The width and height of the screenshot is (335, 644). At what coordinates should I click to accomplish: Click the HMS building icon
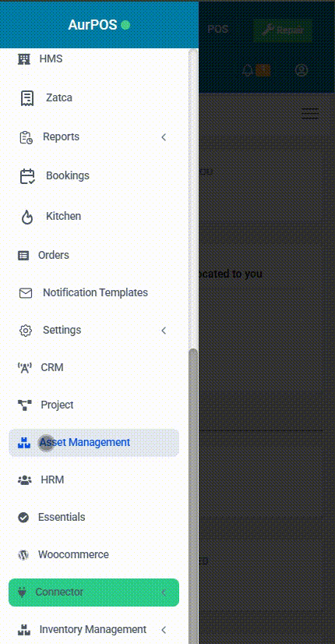pyautogui.click(x=24, y=58)
